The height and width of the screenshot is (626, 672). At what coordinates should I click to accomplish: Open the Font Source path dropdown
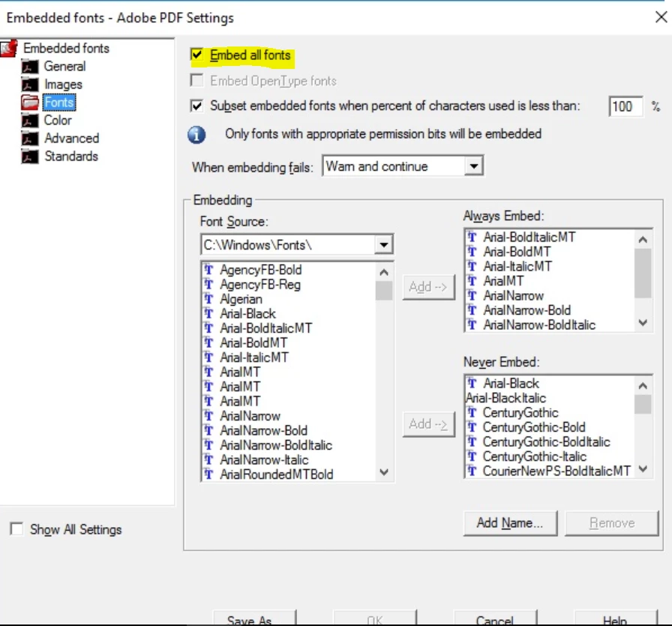coord(383,244)
